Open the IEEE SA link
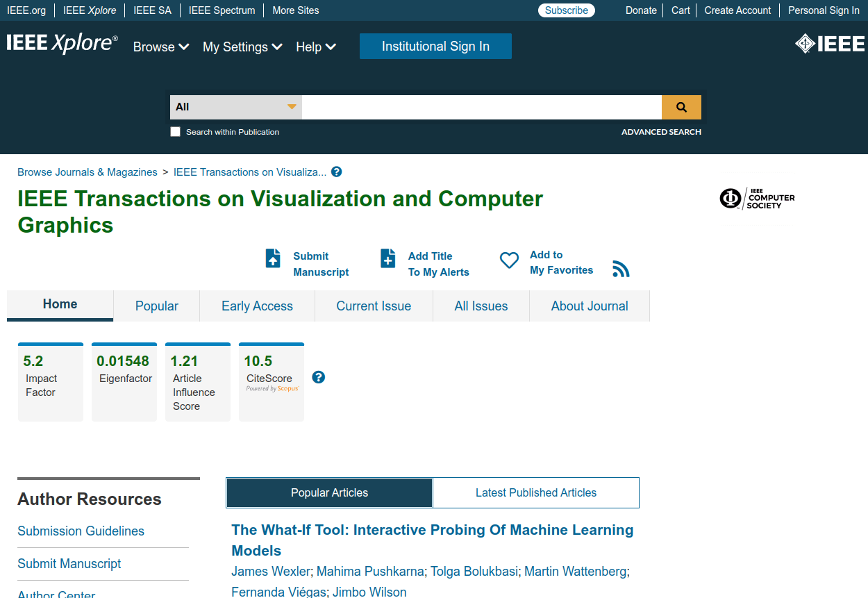 [x=152, y=10]
